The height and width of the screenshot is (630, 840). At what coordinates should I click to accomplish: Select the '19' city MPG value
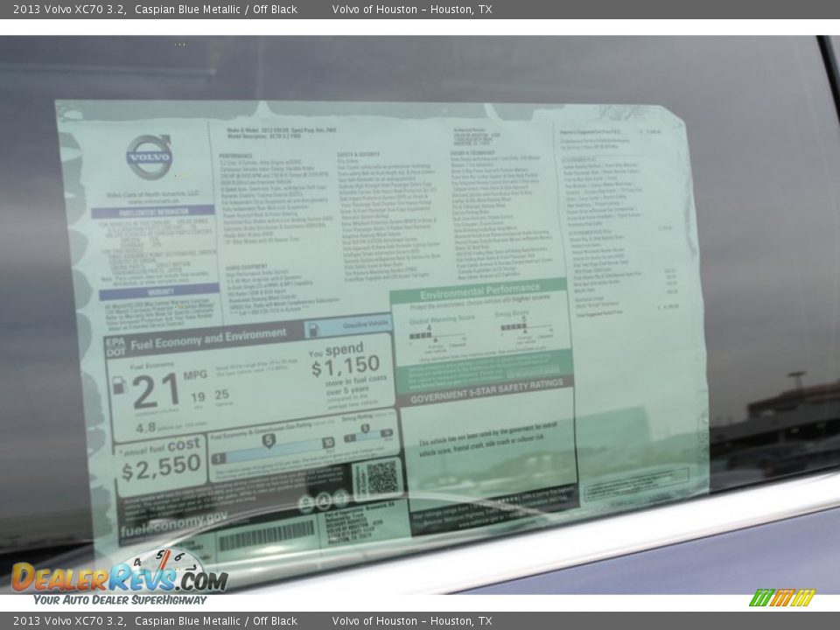198,397
